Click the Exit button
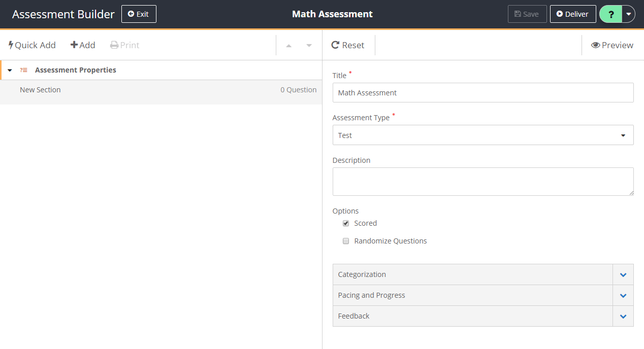The image size is (644, 349). 139,14
